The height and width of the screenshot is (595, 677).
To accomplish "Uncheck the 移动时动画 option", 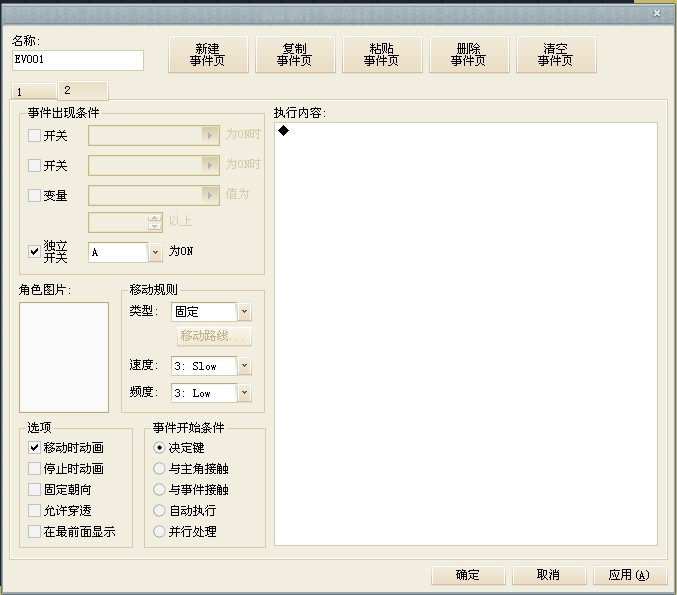I will click(34, 448).
